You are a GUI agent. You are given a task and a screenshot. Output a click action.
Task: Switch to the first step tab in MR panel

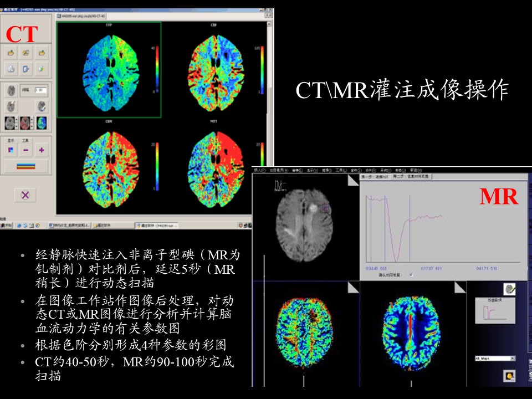[x=375, y=177]
